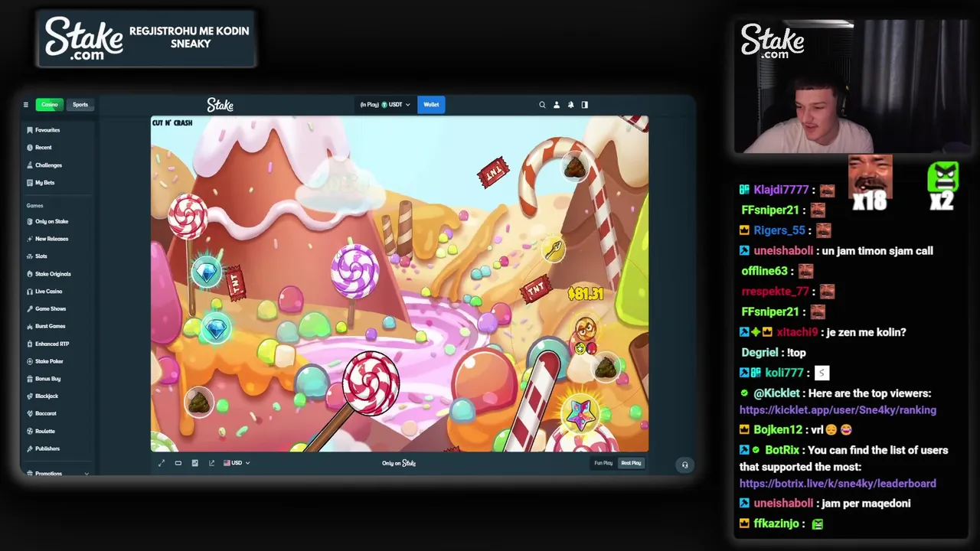Switch to the Casino tab
980x551 pixels.
(x=50, y=105)
